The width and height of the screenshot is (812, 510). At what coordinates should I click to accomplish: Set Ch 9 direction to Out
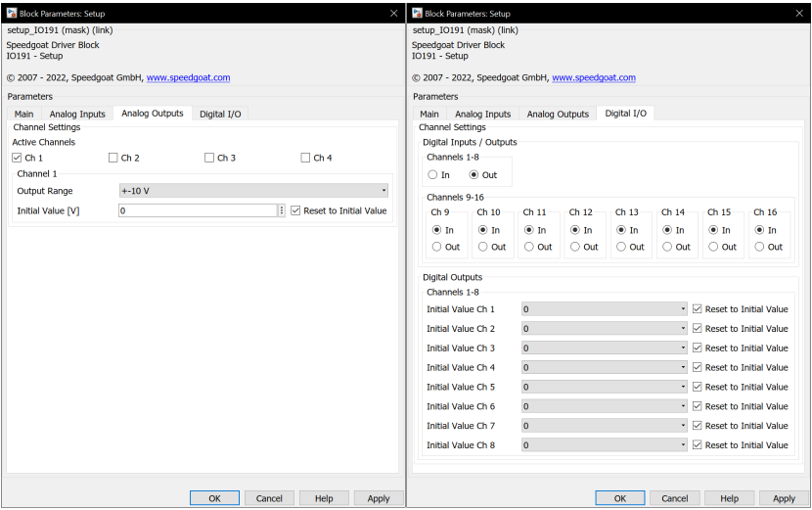pos(436,247)
